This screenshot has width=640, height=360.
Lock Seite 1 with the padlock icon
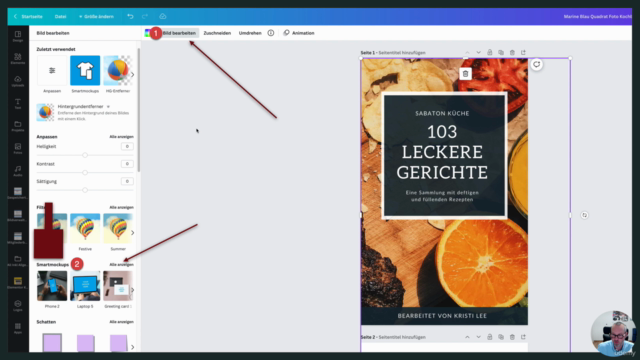[490, 52]
